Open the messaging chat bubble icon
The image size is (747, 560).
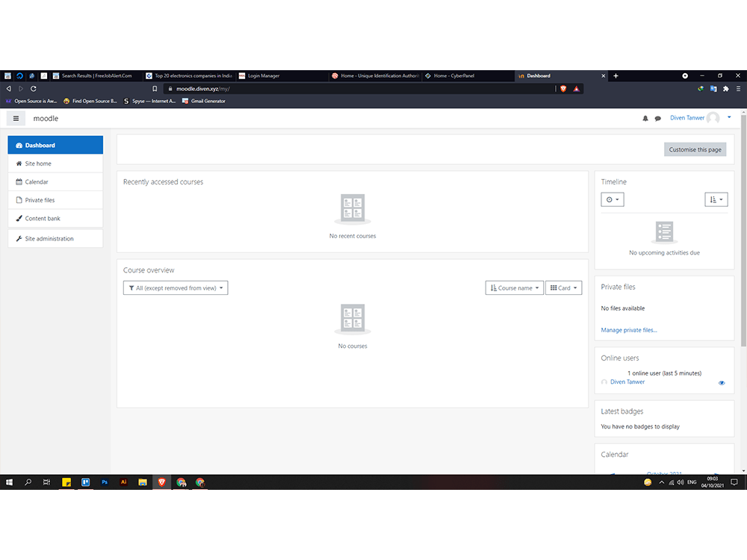pos(657,119)
